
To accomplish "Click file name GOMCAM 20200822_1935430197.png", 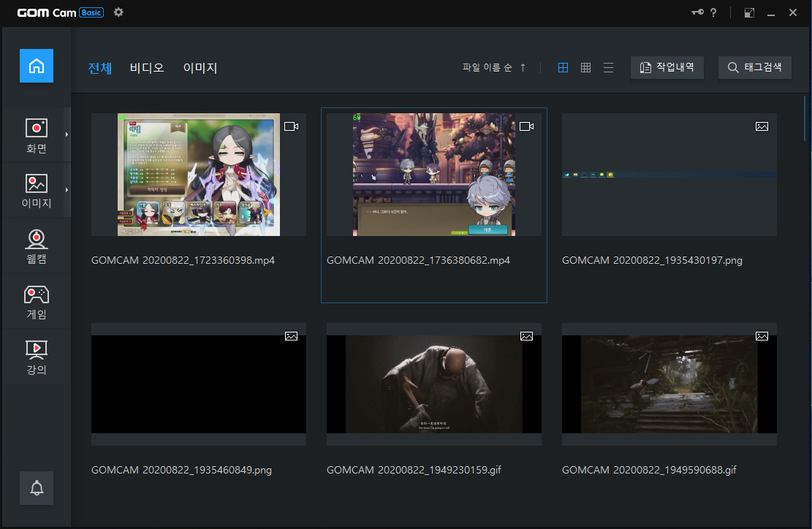I will pos(652,260).
